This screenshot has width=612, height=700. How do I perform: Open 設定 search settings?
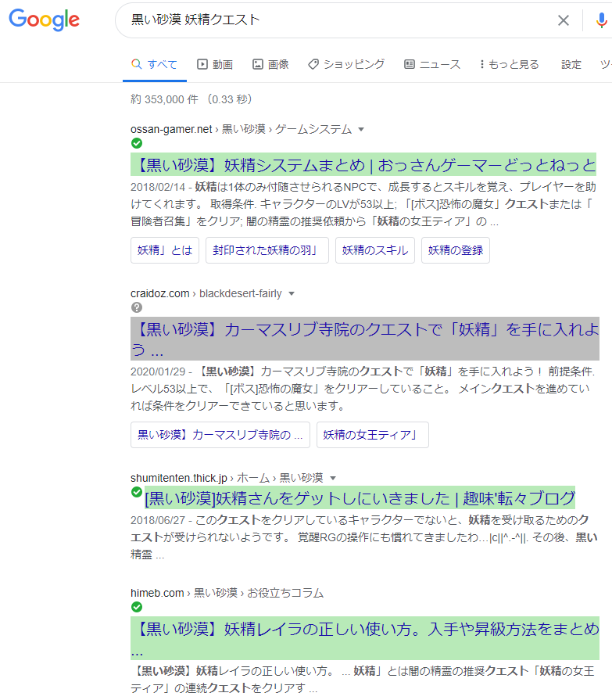[x=571, y=64]
